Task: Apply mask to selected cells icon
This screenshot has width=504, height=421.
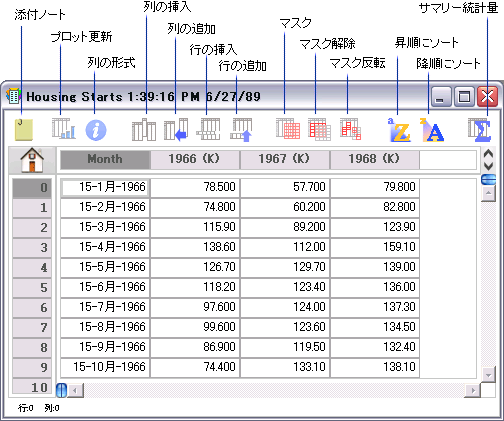Action: click(x=288, y=129)
